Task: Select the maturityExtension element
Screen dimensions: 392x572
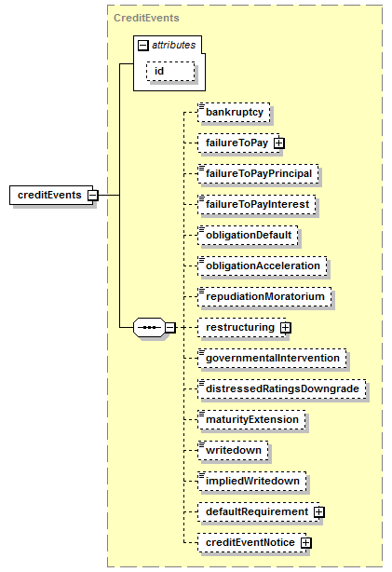Action: [251, 419]
